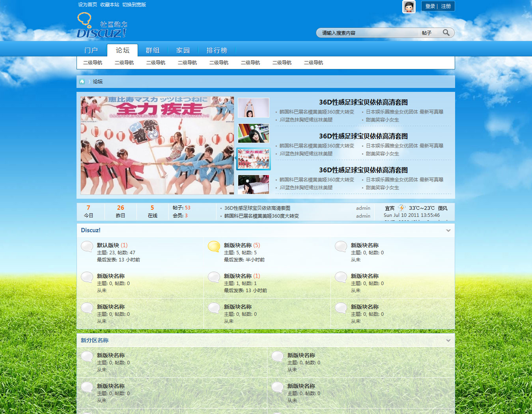Click the last 二级导航 sub-menu item

tap(314, 63)
